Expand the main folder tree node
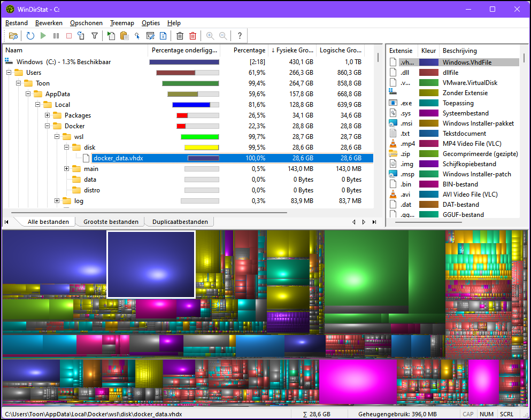Screen dimensions: 531x420 pos(66,169)
